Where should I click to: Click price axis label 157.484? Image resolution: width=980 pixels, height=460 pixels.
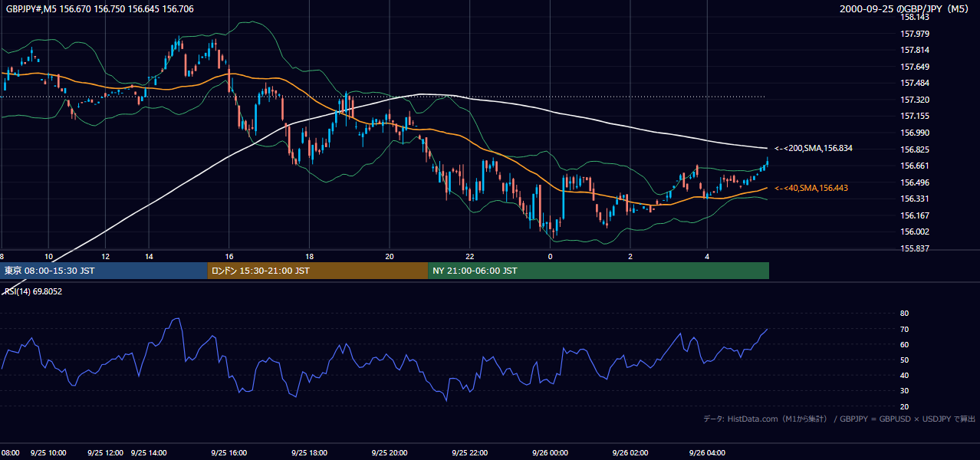(914, 83)
